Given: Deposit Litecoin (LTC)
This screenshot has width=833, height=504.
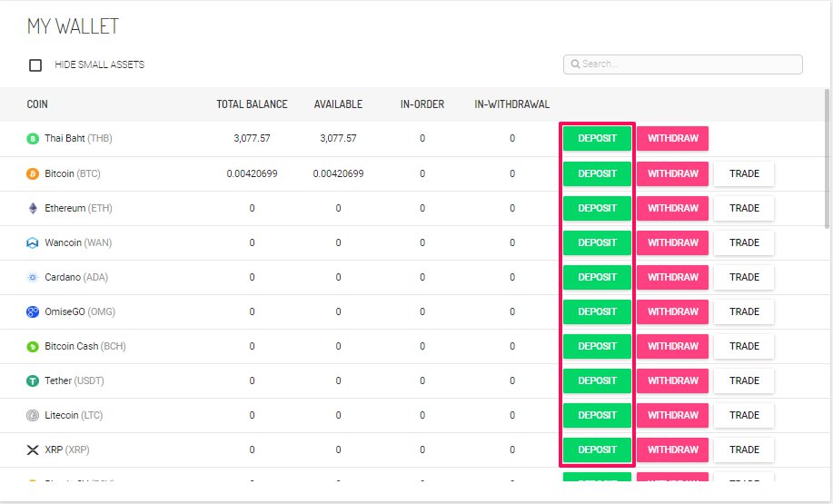Looking at the screenshot, I should 597,415.
